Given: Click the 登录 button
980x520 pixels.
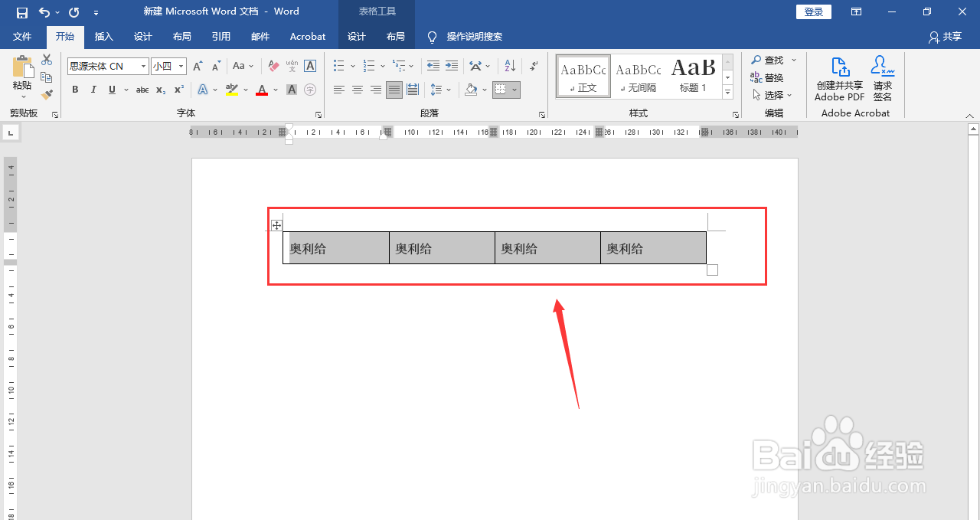Looking at the screenshot, I should (x=813, y=11).
